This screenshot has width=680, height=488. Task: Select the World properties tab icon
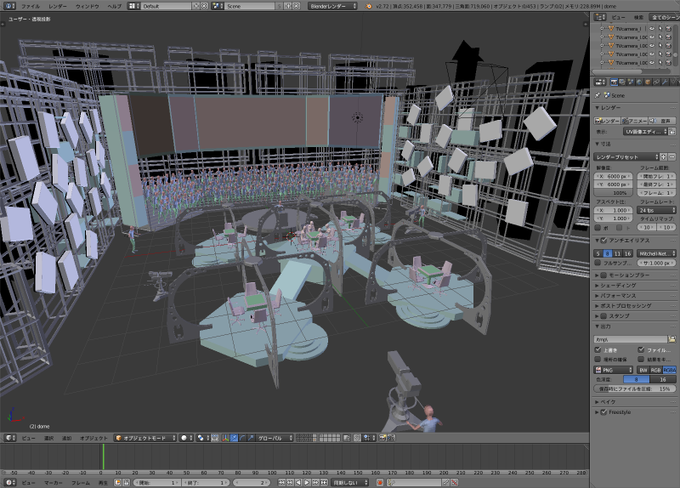tap(639, 82)
